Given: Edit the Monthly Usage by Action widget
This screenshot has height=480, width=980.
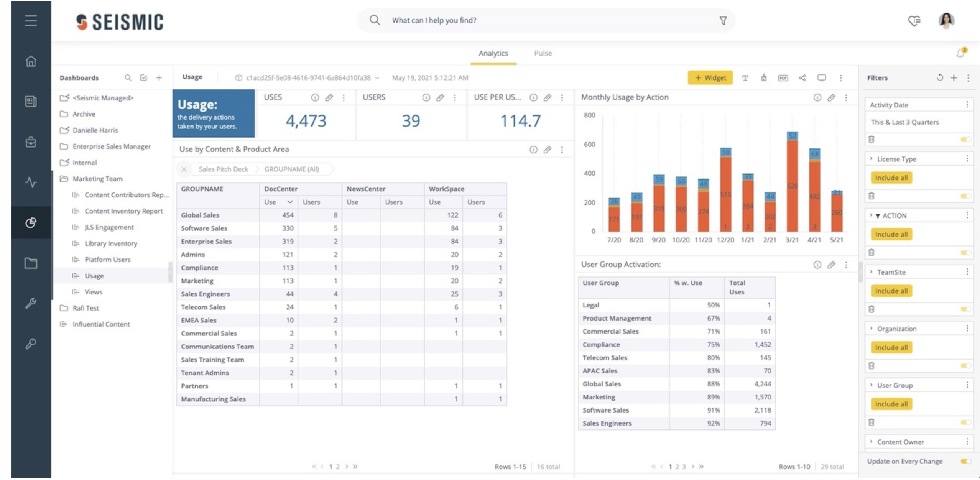Looking at the screenshot, I should coord(831,98).
